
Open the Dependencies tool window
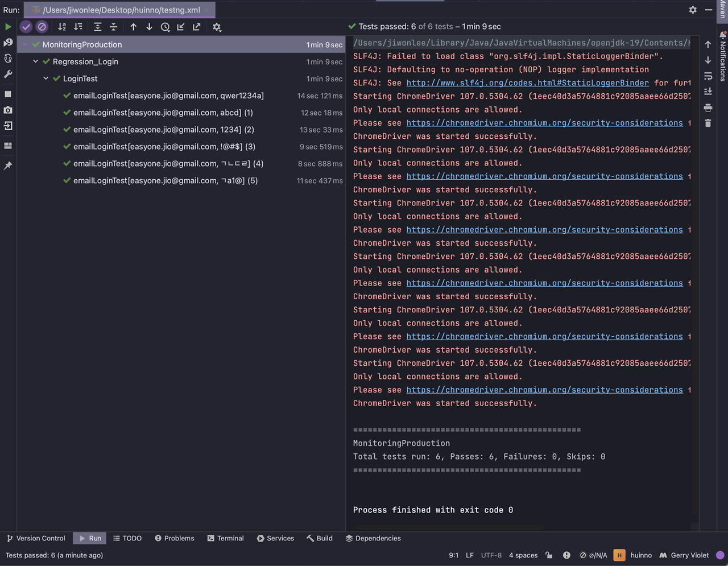point(373,538)
